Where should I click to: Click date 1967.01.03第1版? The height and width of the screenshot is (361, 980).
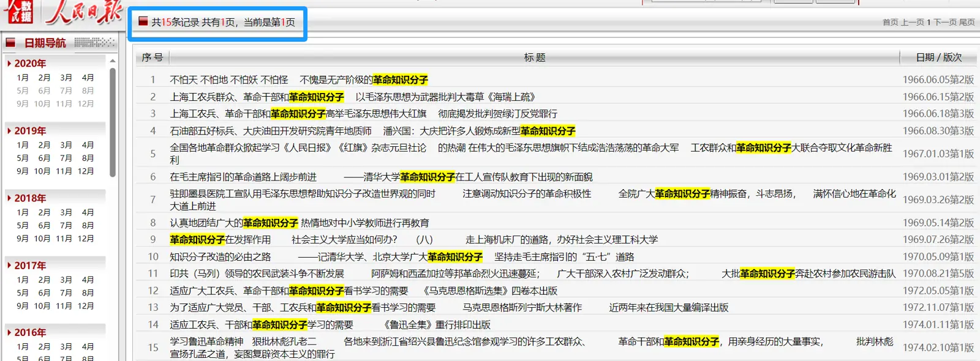pyautogui.click(x=938, y=154)
